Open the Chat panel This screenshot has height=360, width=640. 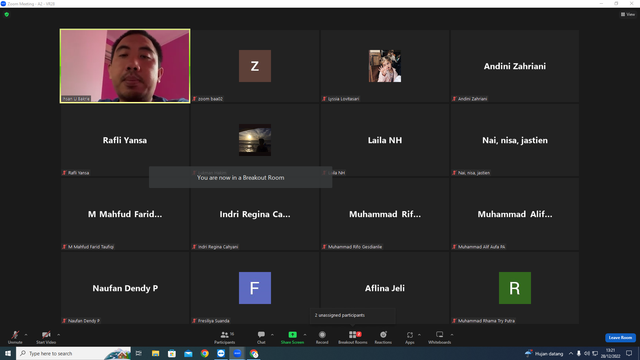(261, 337)
